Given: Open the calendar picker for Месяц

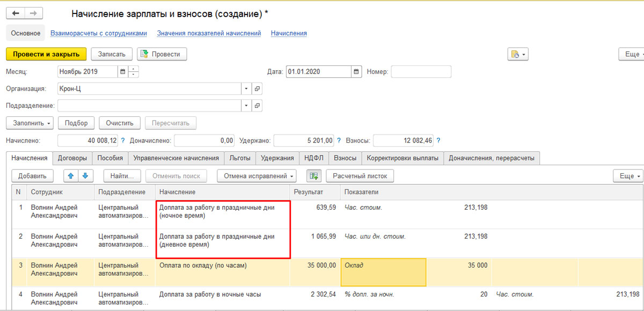Looking at the screenshot, I should pyautogui.click(x=123, y=71).
